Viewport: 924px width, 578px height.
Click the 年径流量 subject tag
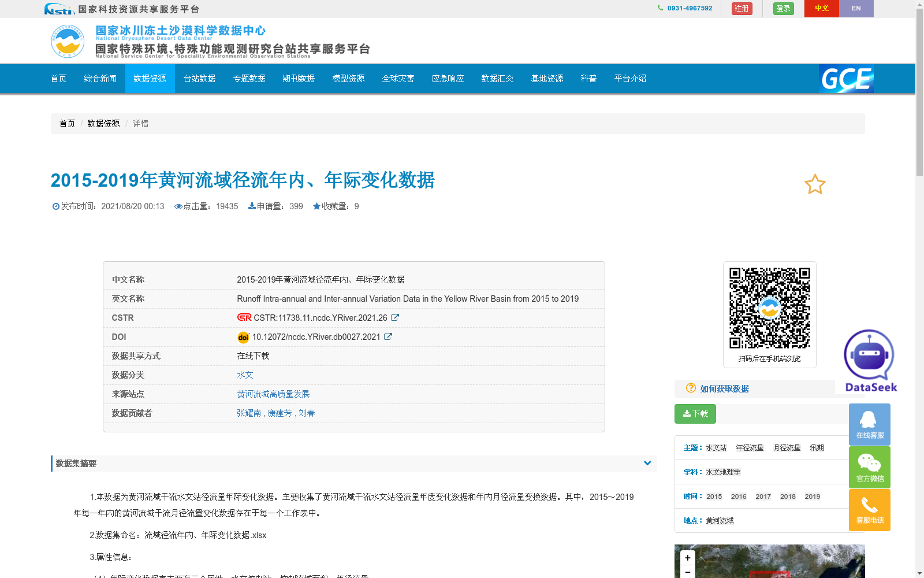(x=750, y=448)
